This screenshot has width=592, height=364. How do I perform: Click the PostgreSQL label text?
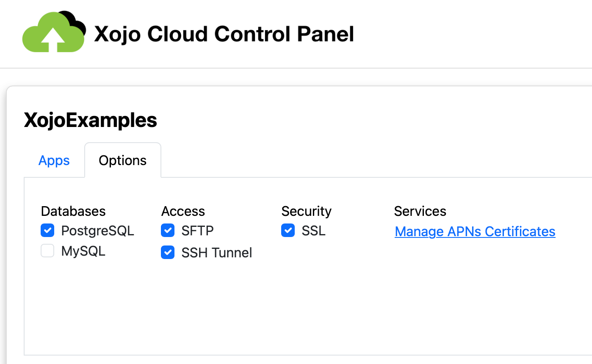pos(98,231)
